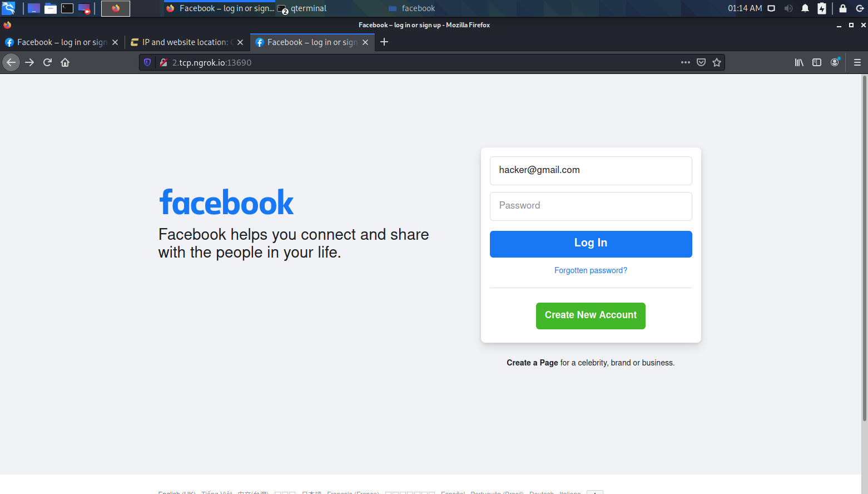Click the Firefox workspace preview in the panel

(x=116, y=8)
